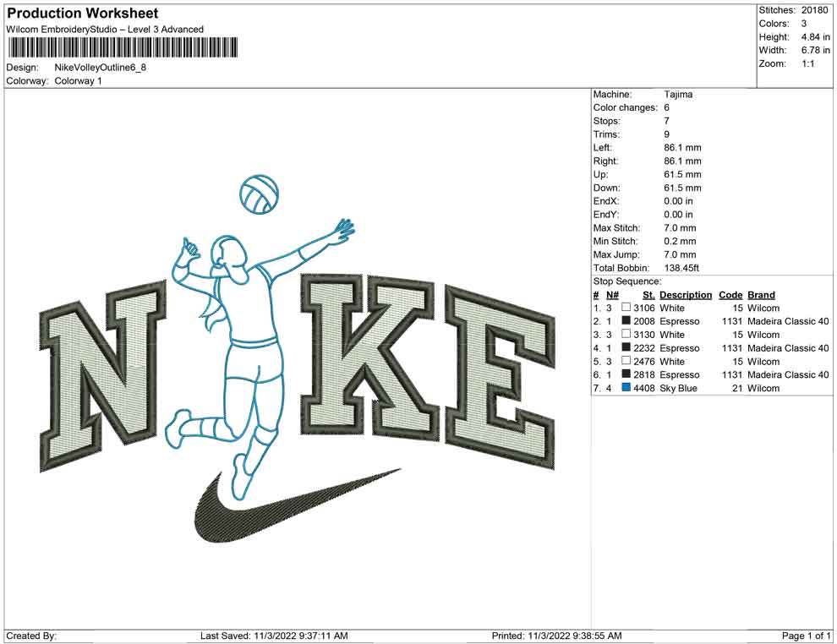Click the volleyball in the design preview
The image size is (837, 644).
click(259, 194)
